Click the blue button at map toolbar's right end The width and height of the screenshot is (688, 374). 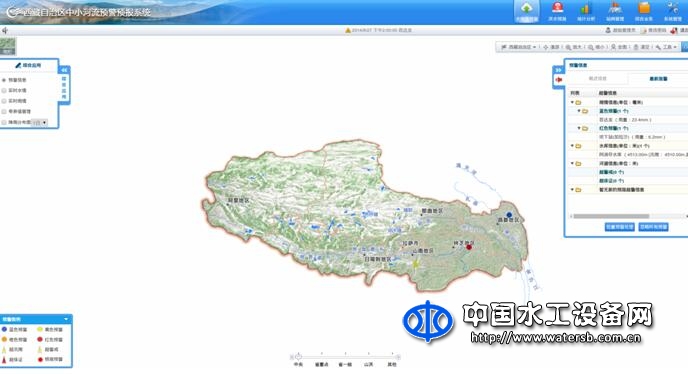tap(684, 47)
